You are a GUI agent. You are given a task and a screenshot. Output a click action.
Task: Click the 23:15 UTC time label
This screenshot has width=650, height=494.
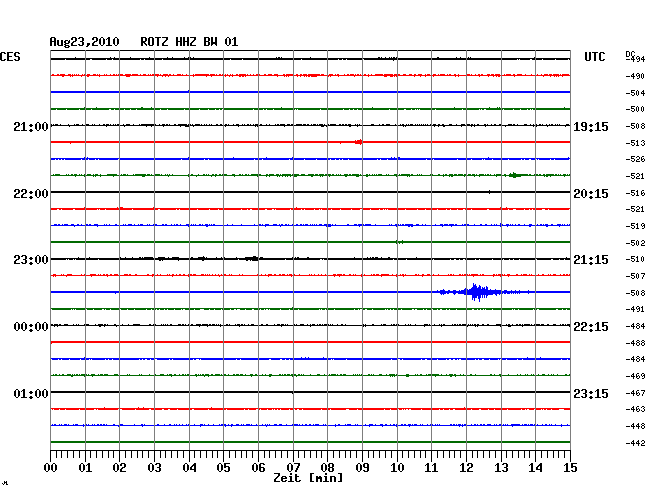tap(591, 393)
